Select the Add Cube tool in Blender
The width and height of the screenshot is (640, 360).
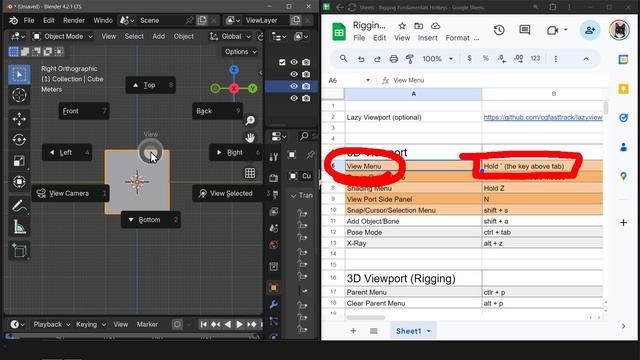[19, 250]
